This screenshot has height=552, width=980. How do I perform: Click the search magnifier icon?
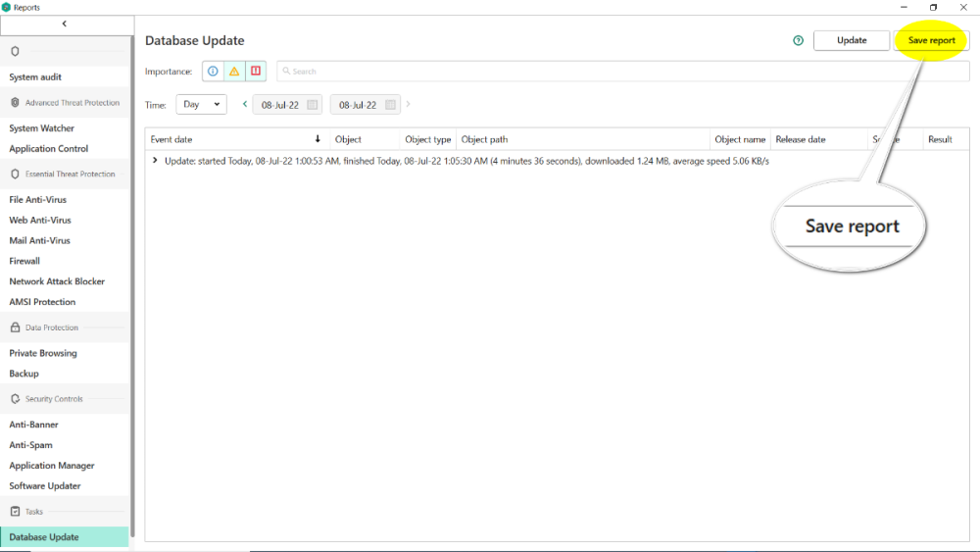point(286,72)
